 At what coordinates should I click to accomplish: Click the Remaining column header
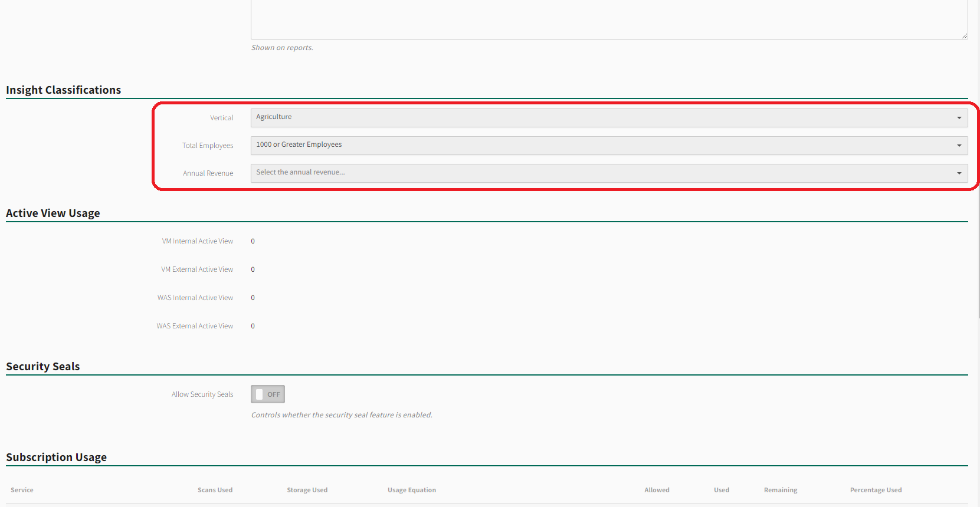[780, 490]
